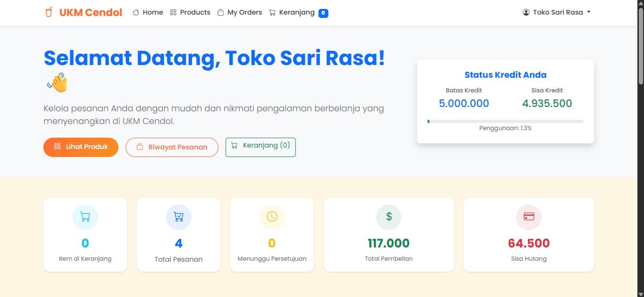Click the Keranjang shopping cart icon

tap(272, 12)
